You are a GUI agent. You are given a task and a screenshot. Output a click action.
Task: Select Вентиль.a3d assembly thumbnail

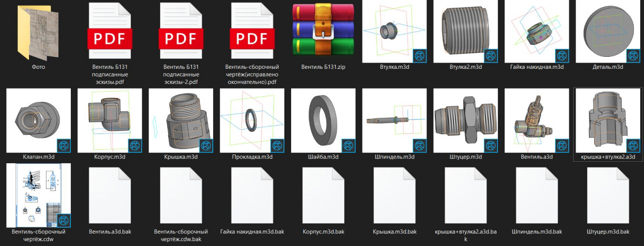537,120
